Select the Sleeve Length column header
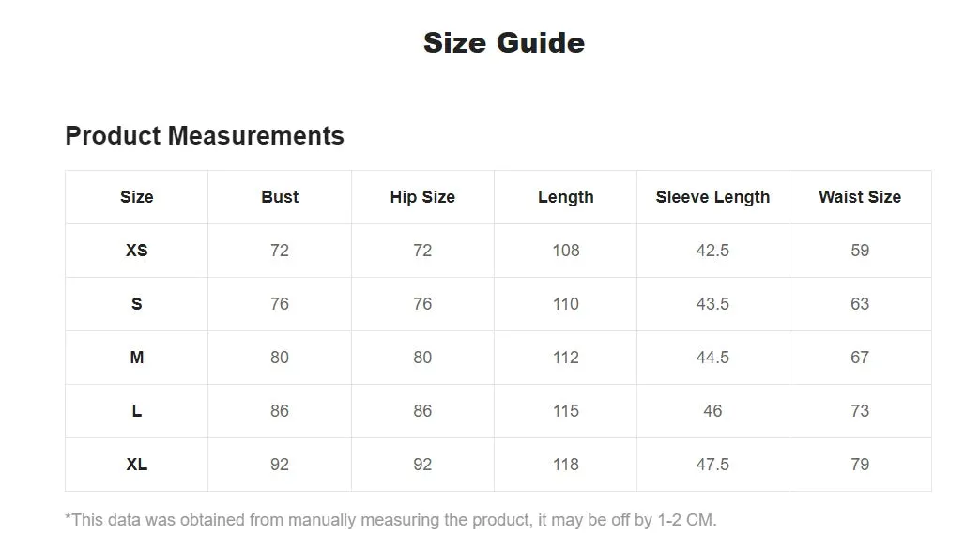This screenshot has width=980, height=550. (712, 197)
